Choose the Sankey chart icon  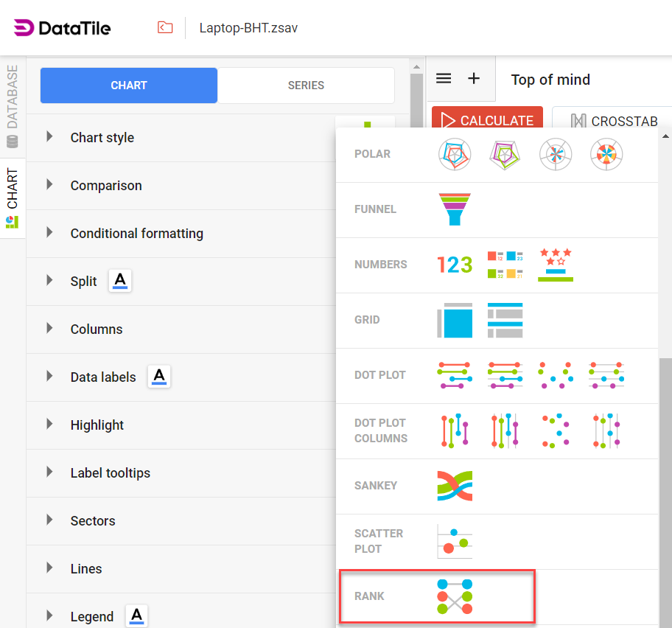tap(454, 486)
